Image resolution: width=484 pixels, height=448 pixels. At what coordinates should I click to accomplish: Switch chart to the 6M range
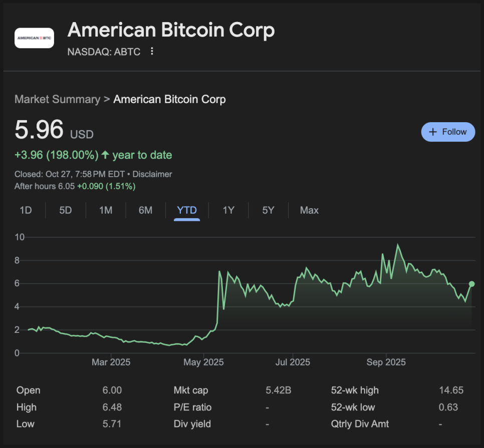(x=145, y=210)
